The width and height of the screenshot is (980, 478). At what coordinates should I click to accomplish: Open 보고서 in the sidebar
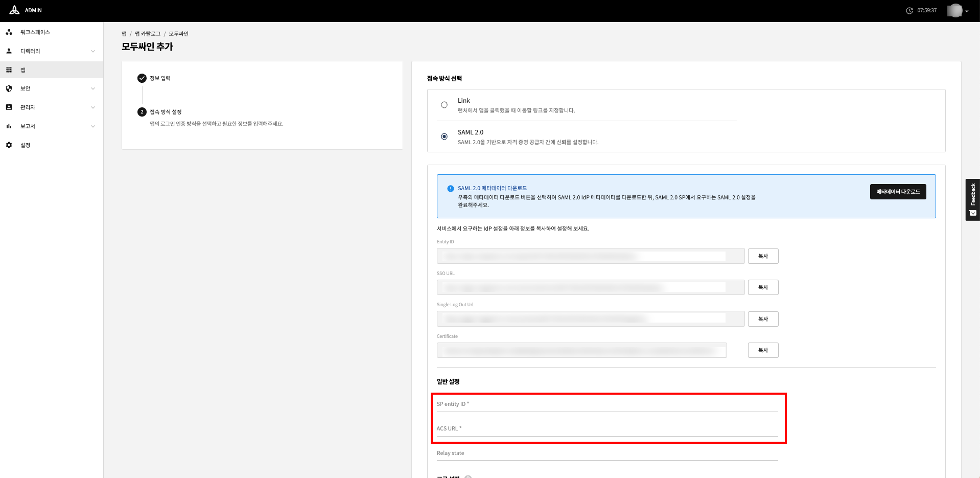point(52,126)
